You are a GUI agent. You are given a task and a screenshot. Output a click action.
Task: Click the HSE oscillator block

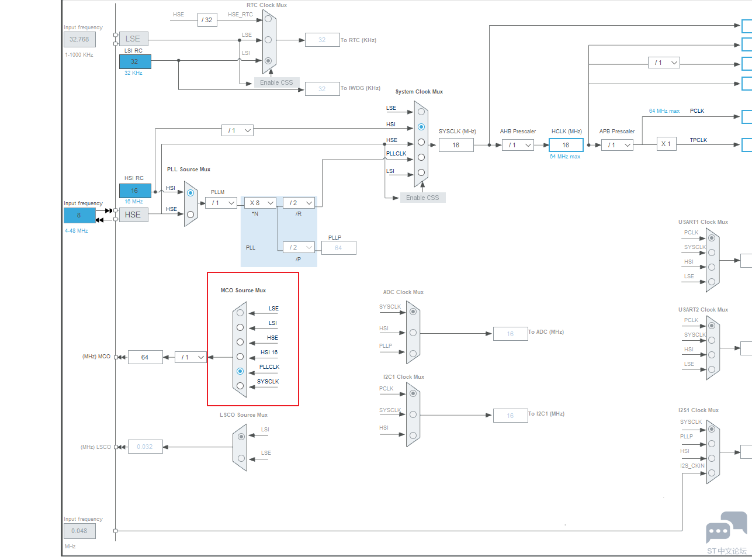(x=133, y=215)
